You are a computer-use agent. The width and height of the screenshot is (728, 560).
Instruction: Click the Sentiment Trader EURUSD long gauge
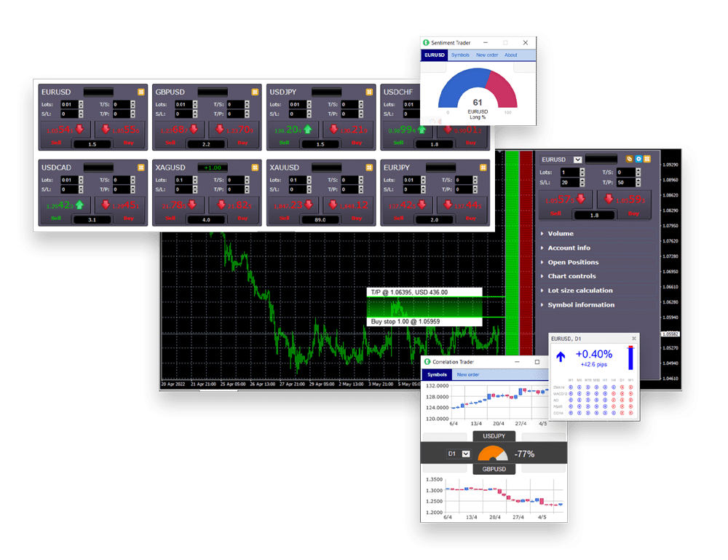[x=478, y=89]
